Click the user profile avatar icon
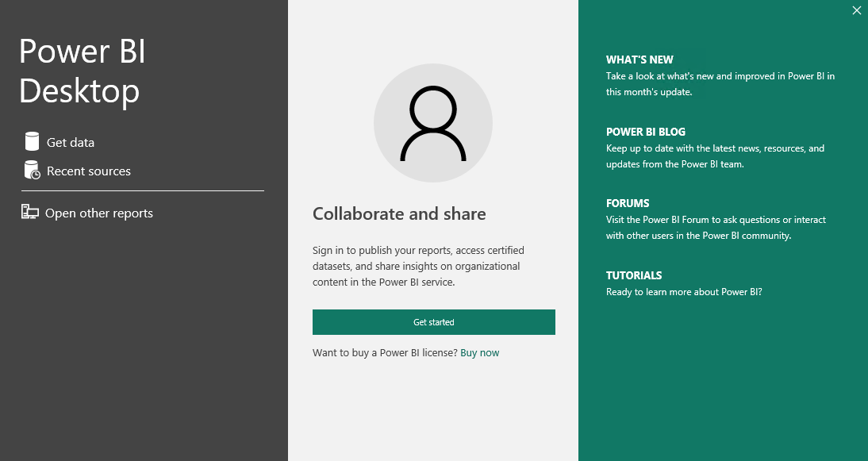Screen dimensions: 868x461 pyautogui.click(x=433, y=123)
